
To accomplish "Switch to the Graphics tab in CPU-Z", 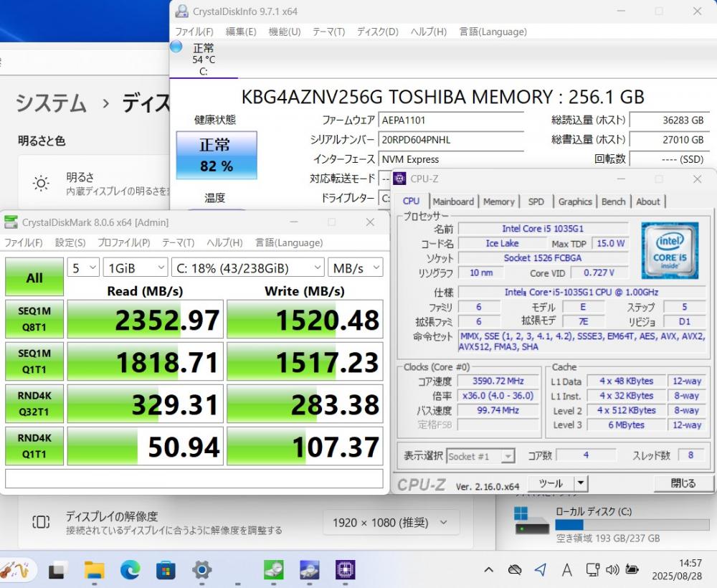I will coord(575,201).
